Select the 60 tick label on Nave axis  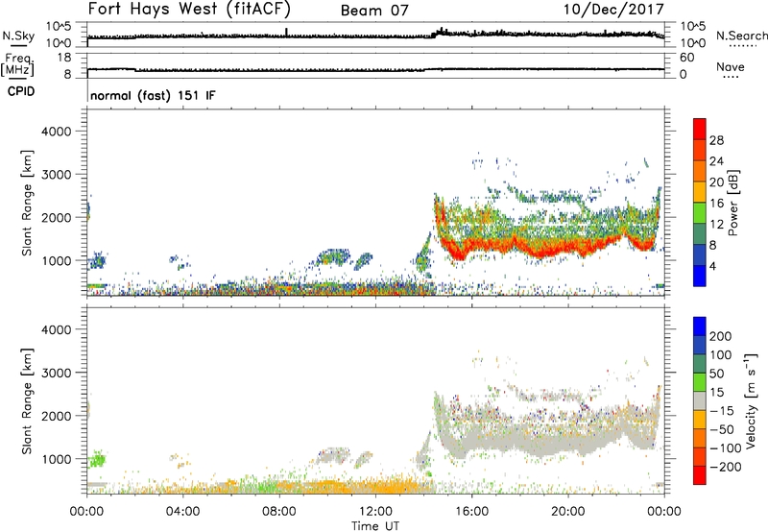(x=686, y=58)
